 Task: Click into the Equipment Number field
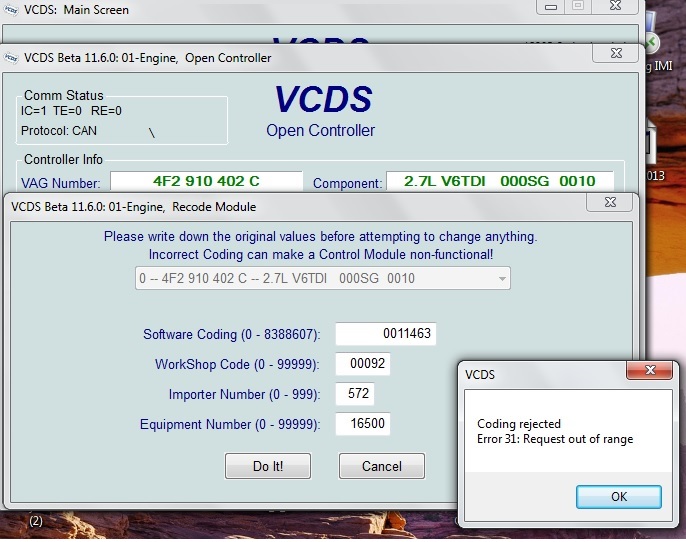coord(362,424)
